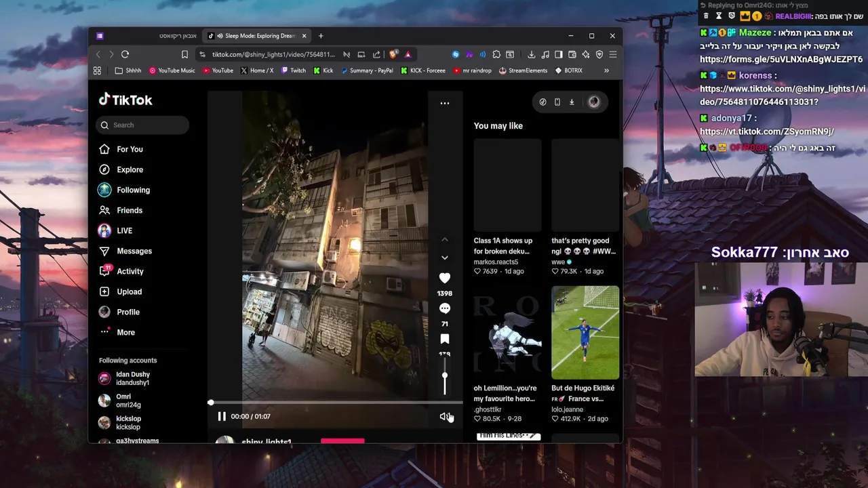Click the TikTok logo in the sidebar
This screenshot has height=488, width=868.
[x=125, y=100]
